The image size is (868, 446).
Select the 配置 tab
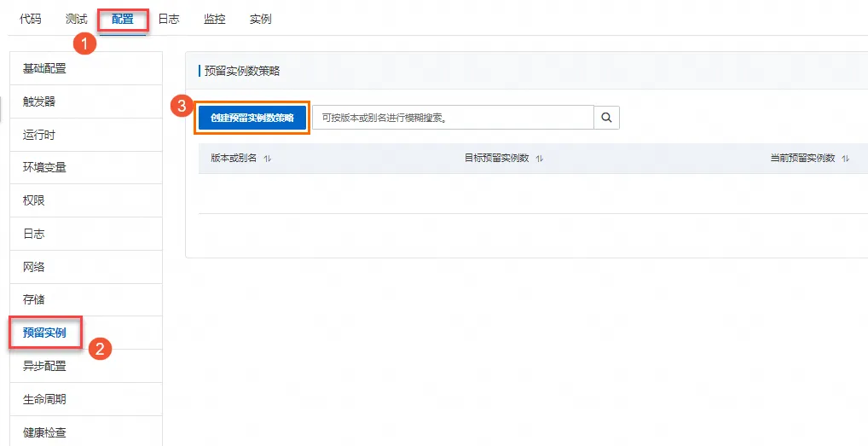pos(122,20)
